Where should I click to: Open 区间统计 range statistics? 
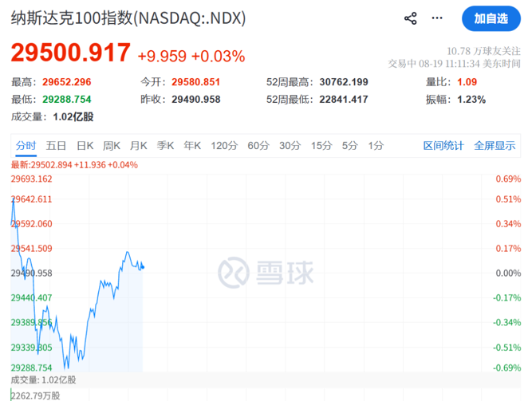point(443,146)
